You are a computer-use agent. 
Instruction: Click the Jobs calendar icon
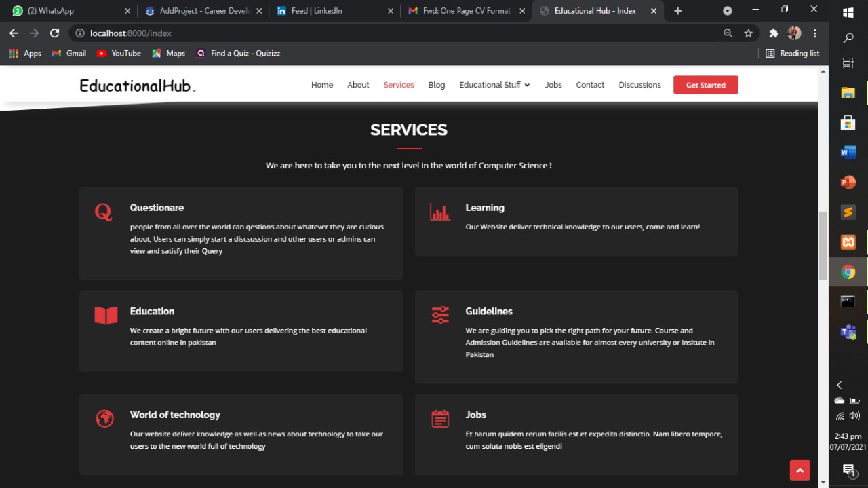coord(440,419)
